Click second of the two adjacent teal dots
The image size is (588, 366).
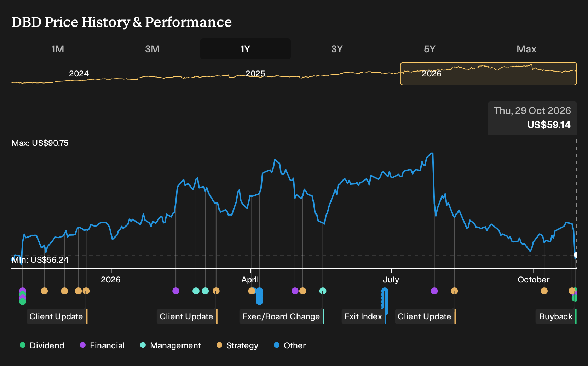[x=205, y=291]
